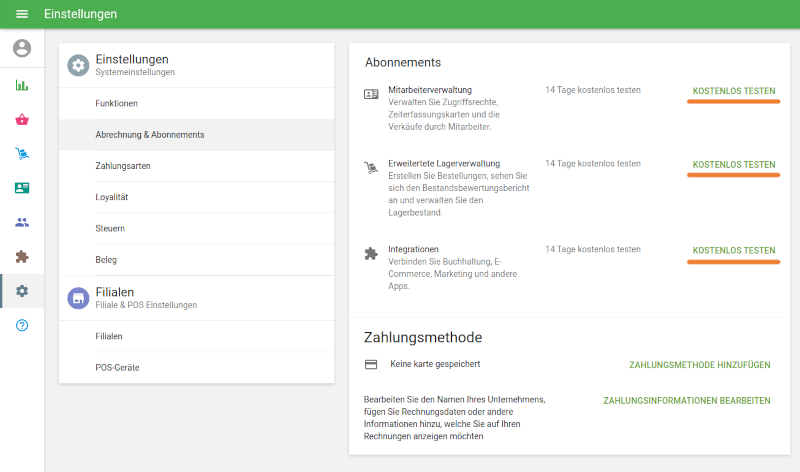Click the Integrationen puzzle piece icon
The image size is (800, 472).
(x=371, y=254)
